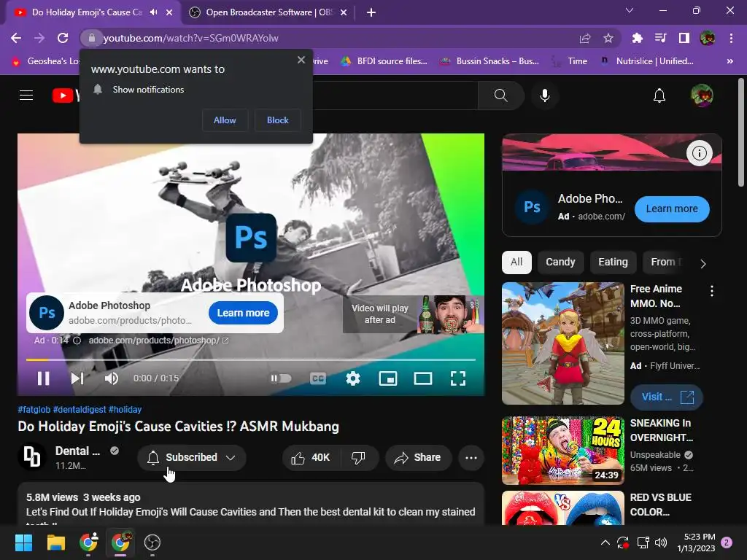
Task: Pause the video playback
Action: (x=43, y=378)
